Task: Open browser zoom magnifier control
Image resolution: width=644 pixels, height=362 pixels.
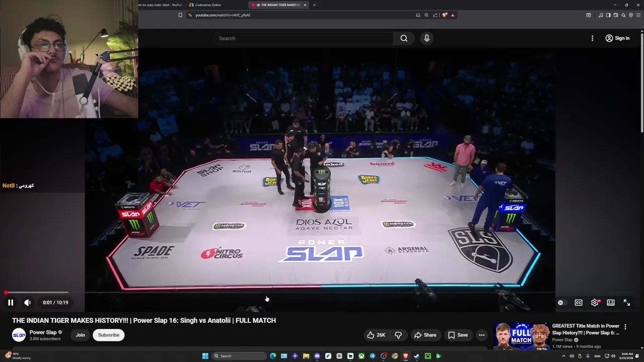Action: point(427,15)
